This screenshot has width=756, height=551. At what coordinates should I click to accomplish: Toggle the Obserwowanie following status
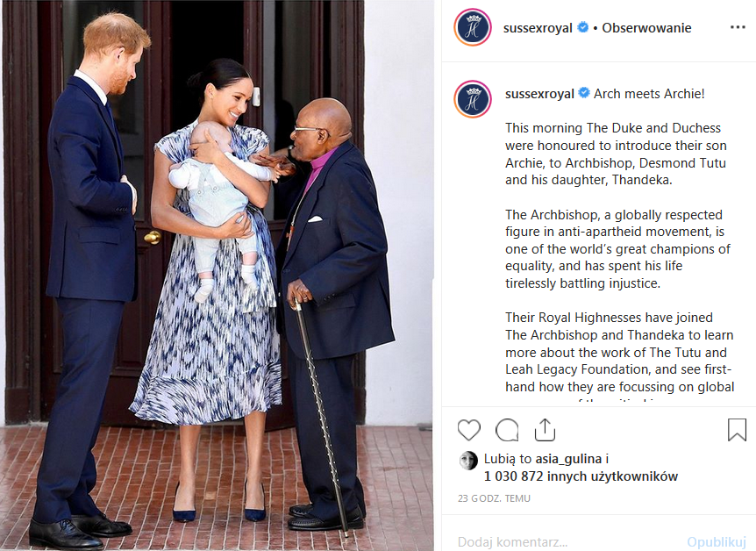[x=646, y=28]
